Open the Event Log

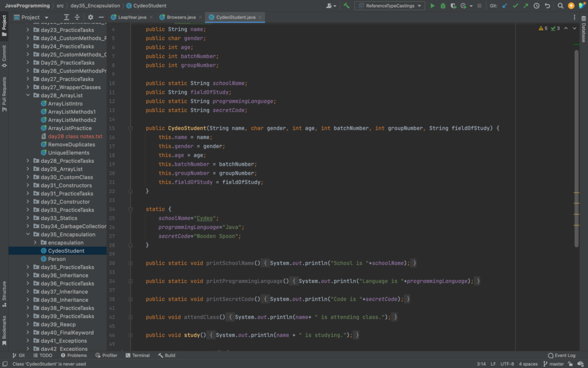pyautogui.click(x=562, y=355)
